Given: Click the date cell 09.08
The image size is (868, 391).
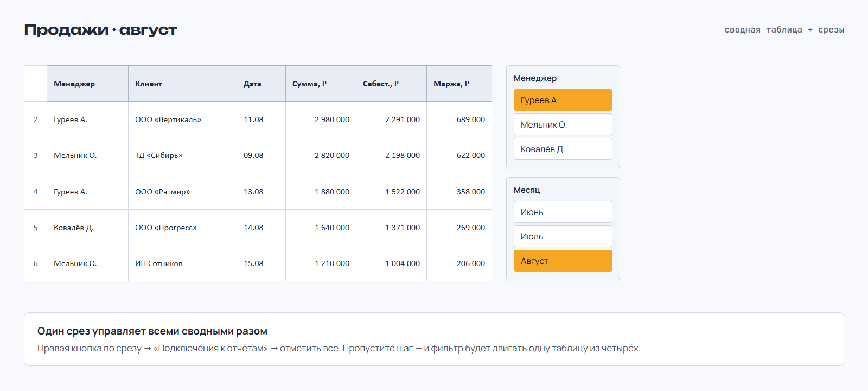Looking at the screenshot, I should coord(261,155).
